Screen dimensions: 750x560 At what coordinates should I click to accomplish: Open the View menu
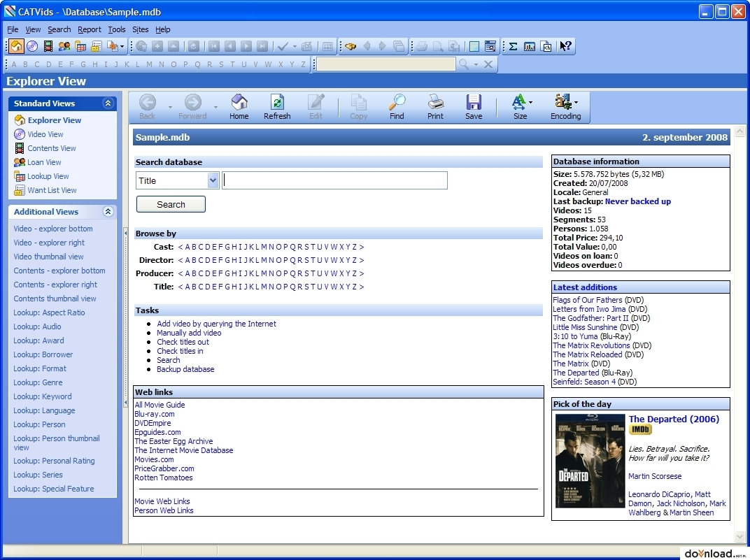coord(33,29)
